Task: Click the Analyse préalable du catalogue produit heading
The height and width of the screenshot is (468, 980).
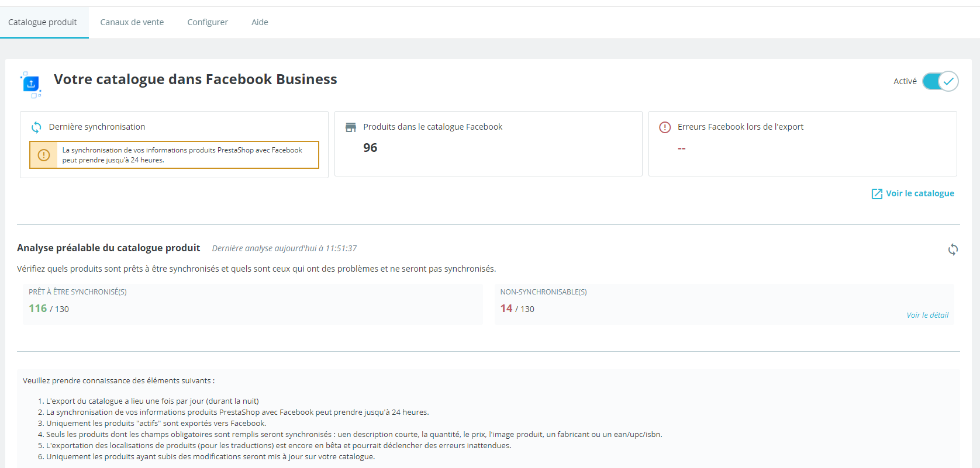Action: (x=109, y=248)
